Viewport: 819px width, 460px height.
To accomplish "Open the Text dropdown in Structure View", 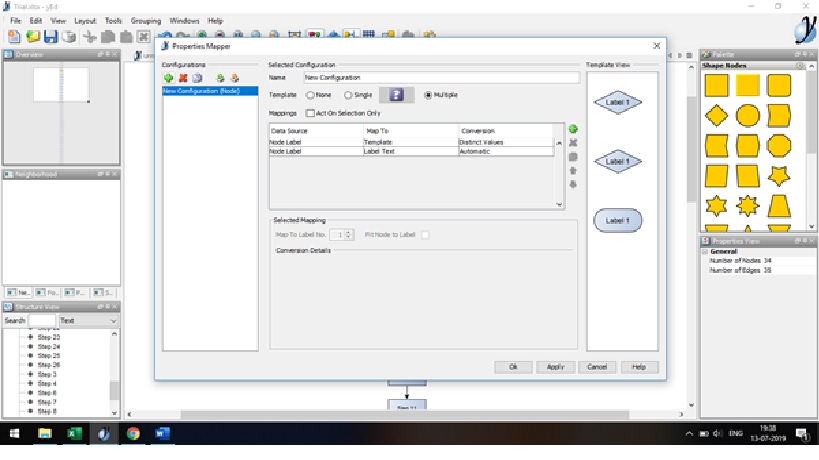I will pyautogui.click(x=89, y=320).
